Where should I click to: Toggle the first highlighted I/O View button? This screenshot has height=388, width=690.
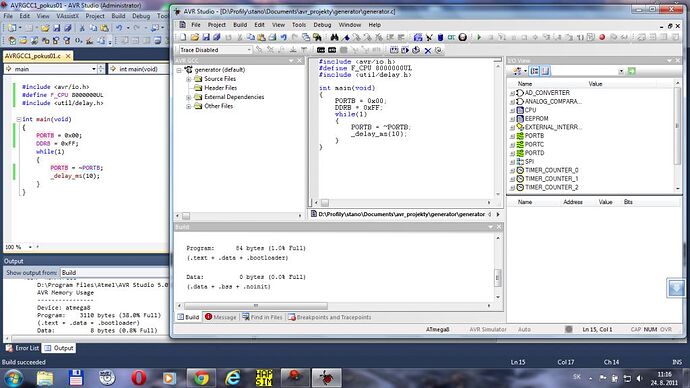(x=535, y=71)
